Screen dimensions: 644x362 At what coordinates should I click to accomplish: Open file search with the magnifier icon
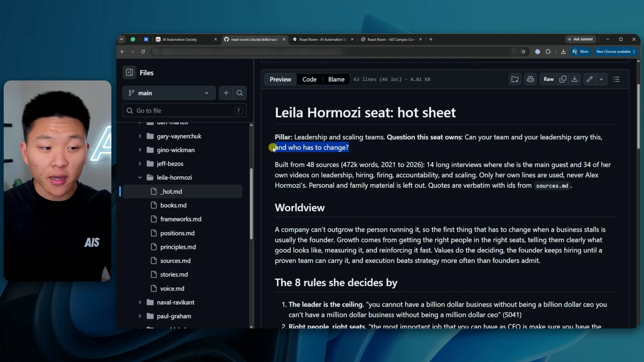[x=240, y=93]
